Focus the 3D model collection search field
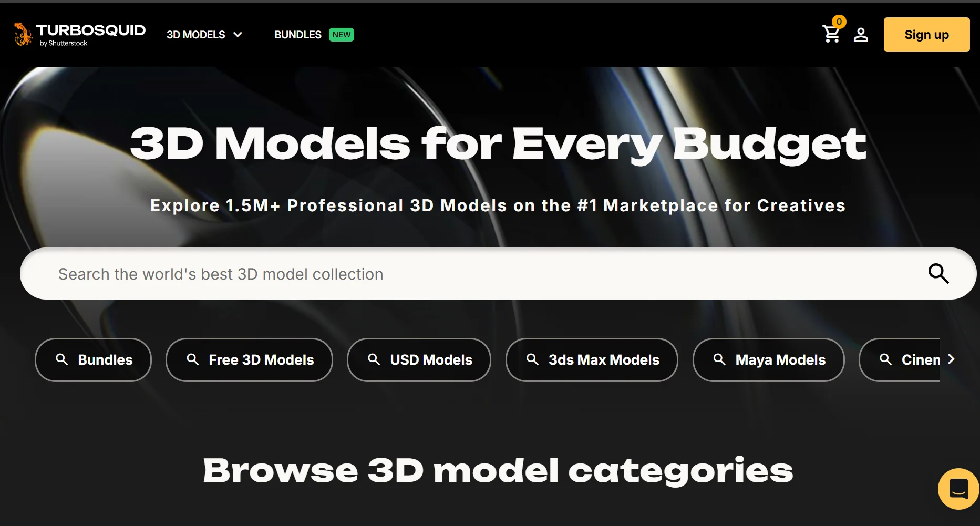Screen dimensions: 980x526 click(473, 274)
